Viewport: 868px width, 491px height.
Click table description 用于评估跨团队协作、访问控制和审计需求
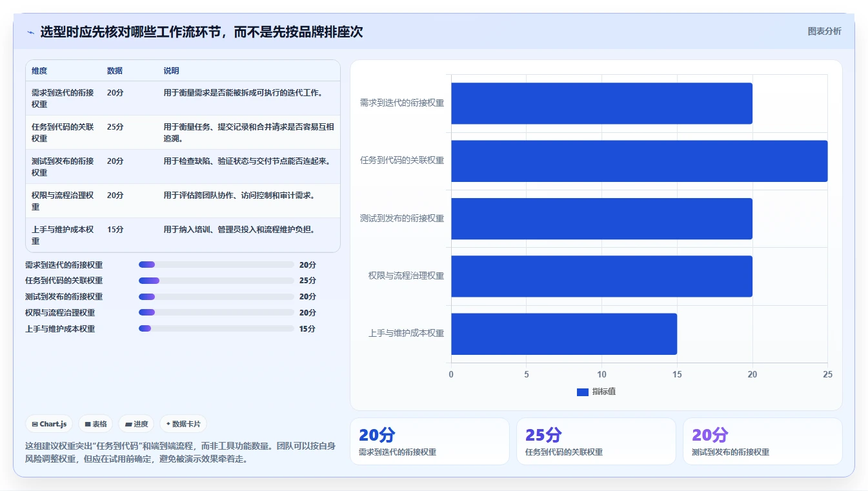click(239, 195)
